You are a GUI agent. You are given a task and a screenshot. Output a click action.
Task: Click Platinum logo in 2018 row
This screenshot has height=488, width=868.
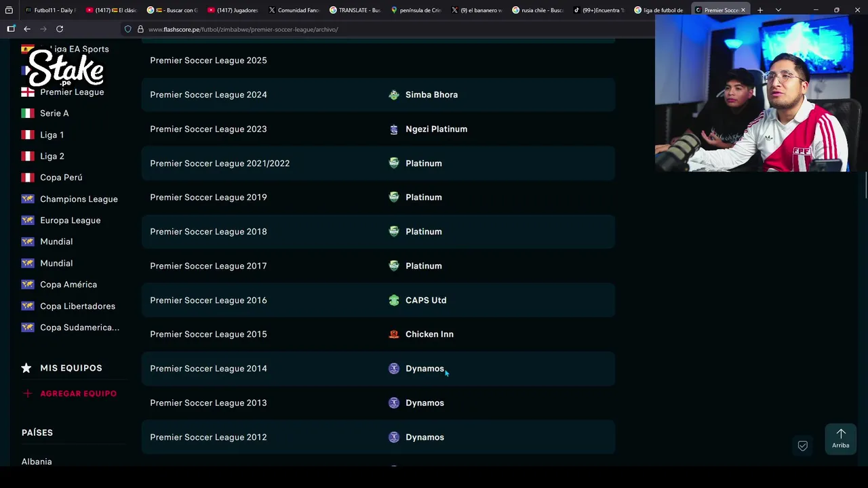pyautogui.click(x=394, y=232)
